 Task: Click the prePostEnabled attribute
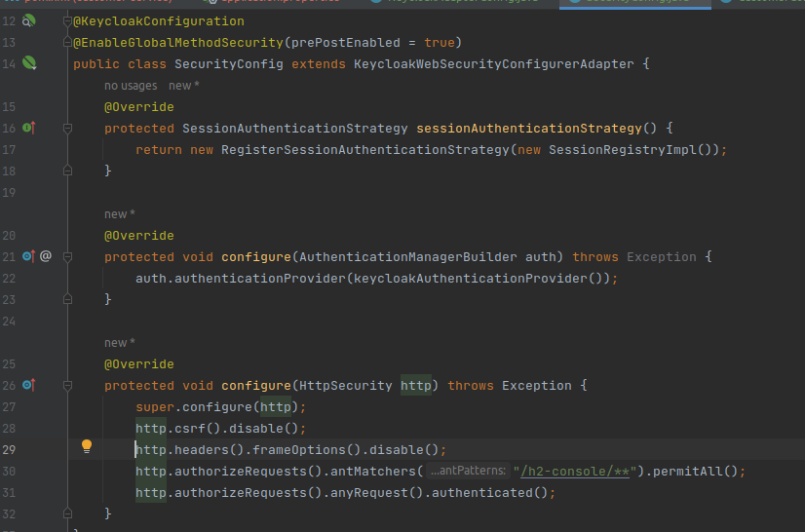point(346,43)
